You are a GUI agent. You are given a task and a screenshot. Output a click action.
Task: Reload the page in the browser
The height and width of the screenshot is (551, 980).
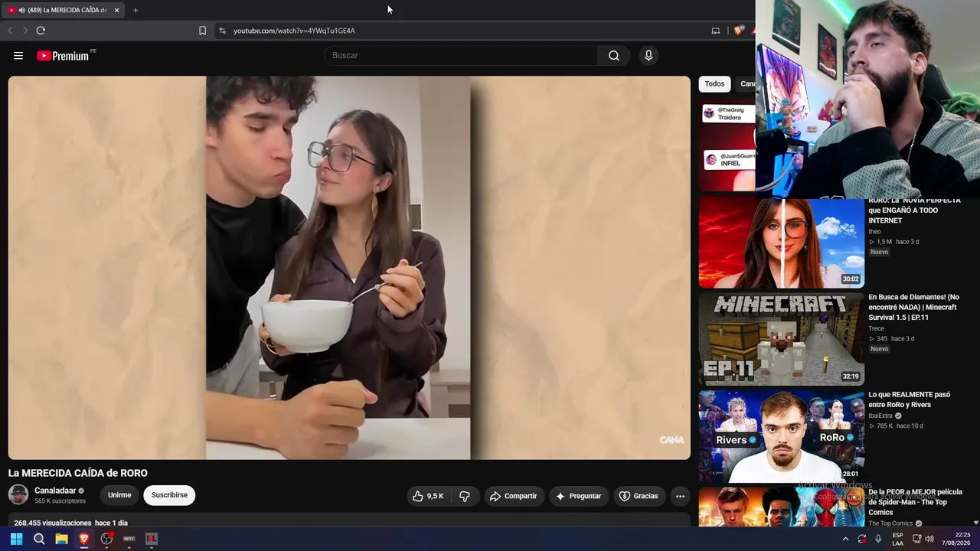pyautogui.click(x=41, y=31)
